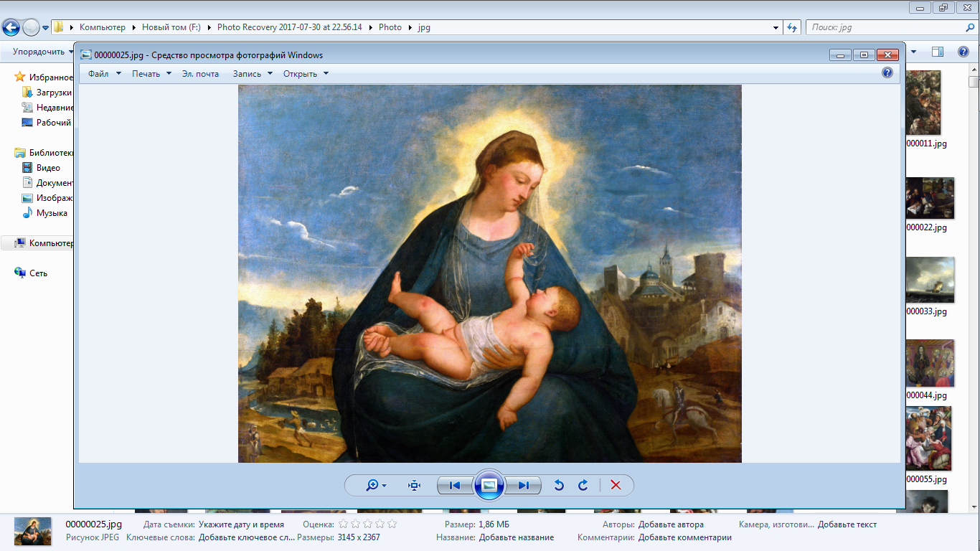980x551 pixels.
Task: Click the fit-to-window actual size button
Action: click(x=414, y=486)
